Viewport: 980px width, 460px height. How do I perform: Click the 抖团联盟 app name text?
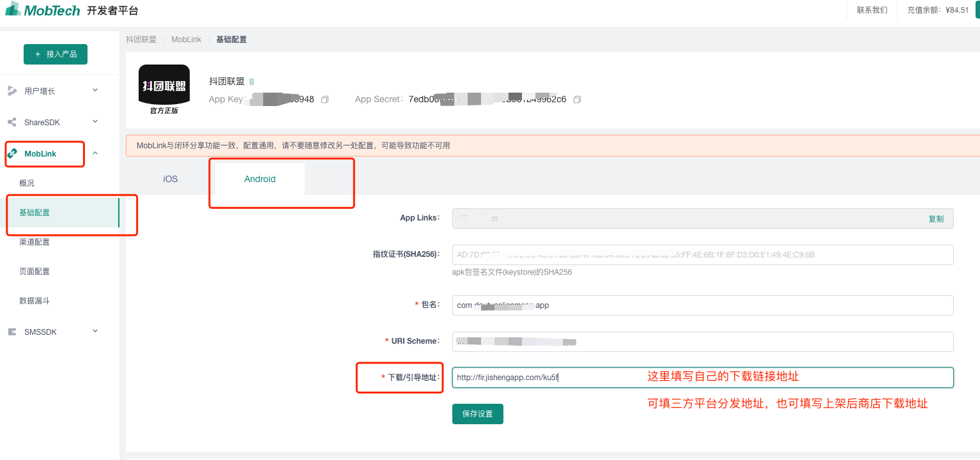click(x=227, y=81)
